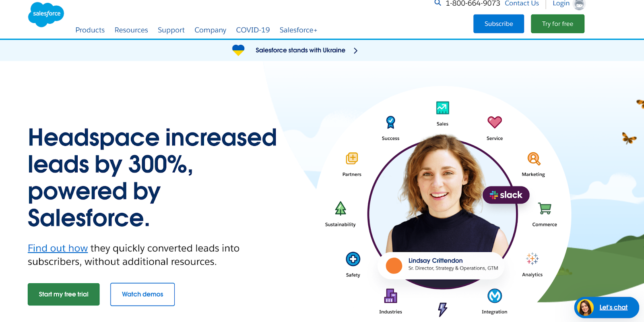644x322 pixels.
Task: Open the Salesforce+ menu item
Action: point(298,30)
